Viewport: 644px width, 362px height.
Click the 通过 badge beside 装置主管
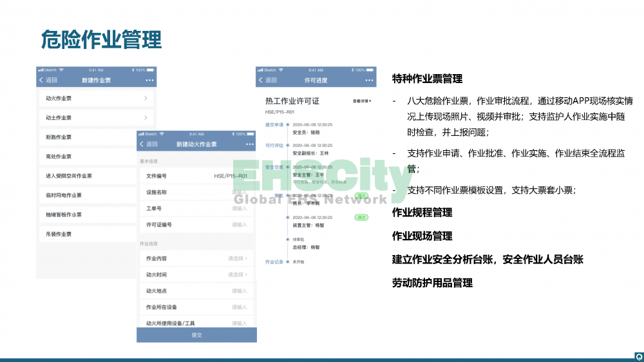[361, 218]
